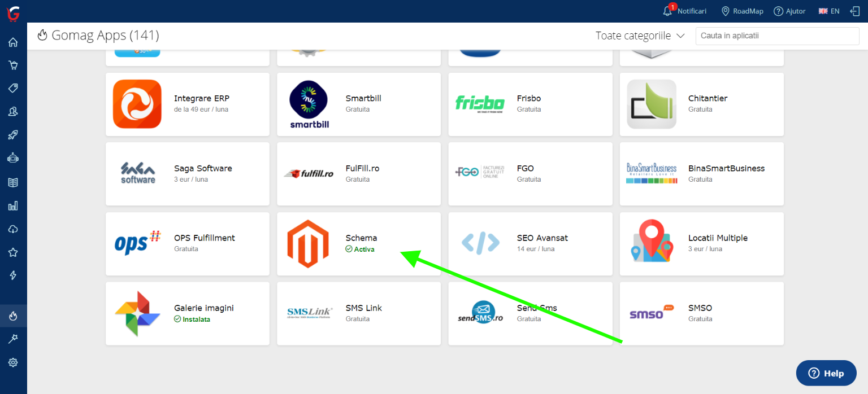
Task: Open the Saga Software logo
Action: click(138, 173)
